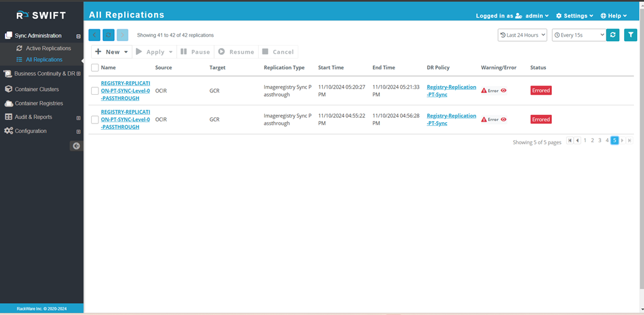View error details eye icon, 04:55:22 row
This screenshot has height=315, width=644.
504,119
